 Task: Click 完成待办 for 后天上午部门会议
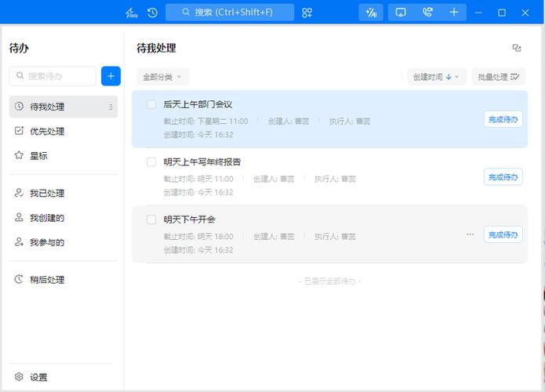click(x=503, y=119)
